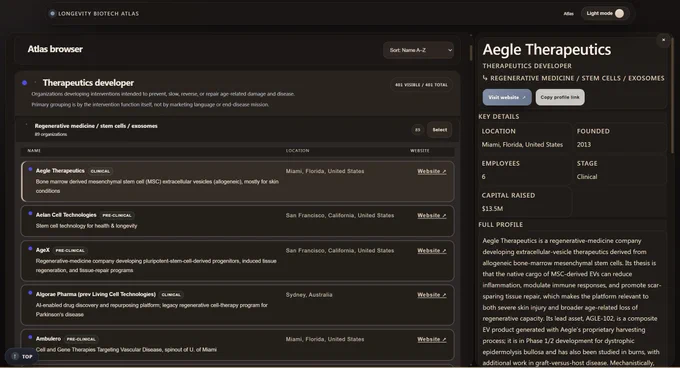Click the founded year 2013 value
This screenshot has width=680, height=368.
(584, 145)
